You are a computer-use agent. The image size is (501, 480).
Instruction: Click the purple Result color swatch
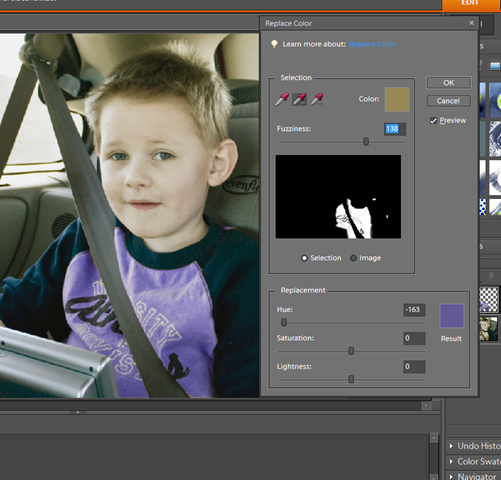[x=452, y=316]
